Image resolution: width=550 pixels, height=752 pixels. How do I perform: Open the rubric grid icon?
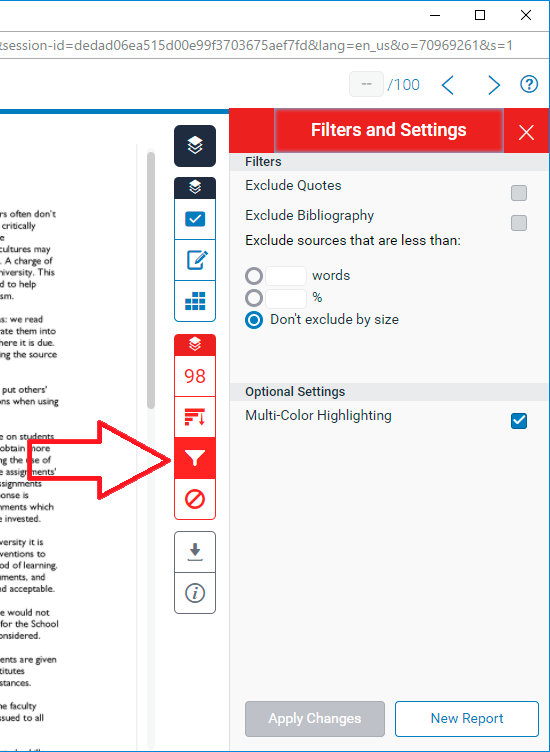[x=195, y=301]
